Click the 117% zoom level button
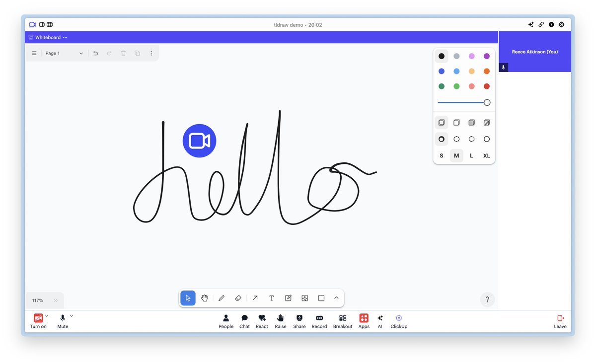Image resolution: width=596 pixels, height=364 pixels. point(38,300)
